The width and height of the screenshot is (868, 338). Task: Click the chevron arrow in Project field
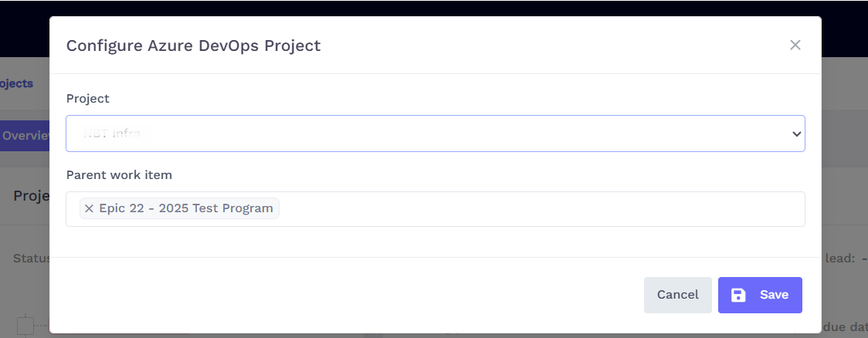pos(797,134)
